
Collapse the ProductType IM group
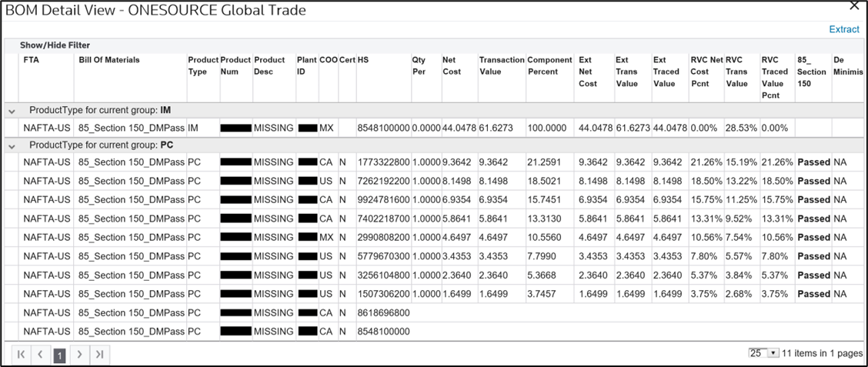coord(12,112)
